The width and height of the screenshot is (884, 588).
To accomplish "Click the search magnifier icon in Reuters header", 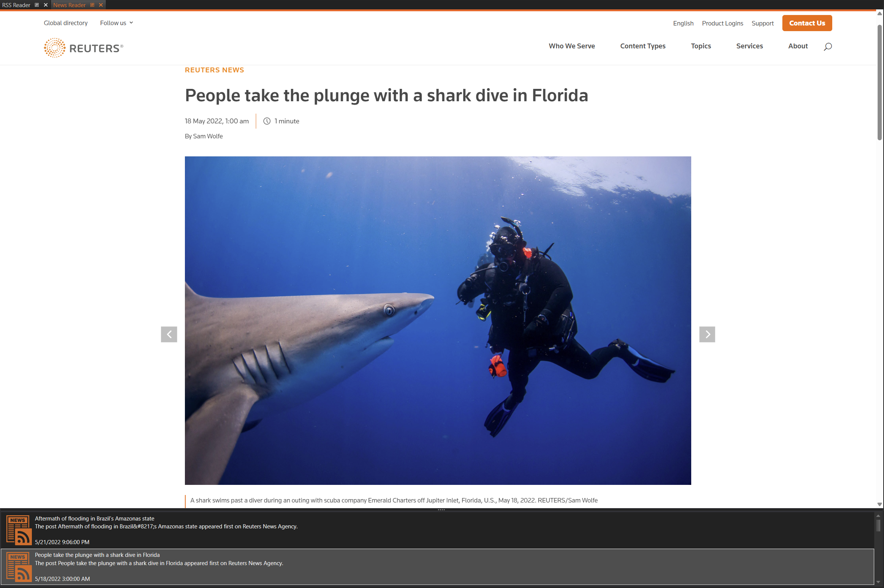I will coord(827,46).
